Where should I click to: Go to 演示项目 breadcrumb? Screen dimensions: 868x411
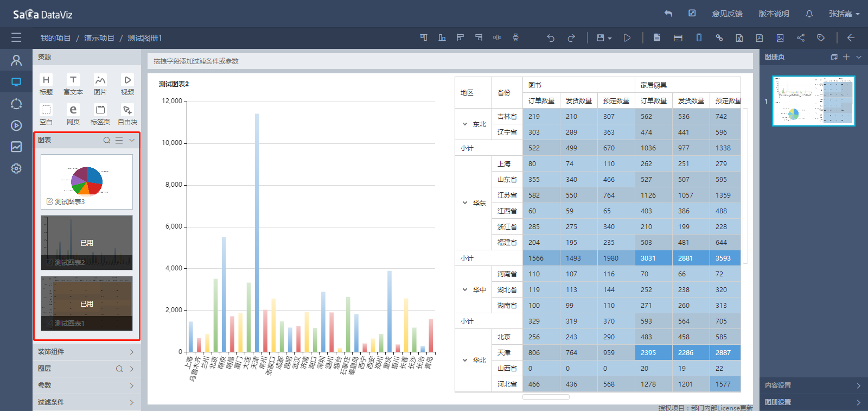[99, 38]
